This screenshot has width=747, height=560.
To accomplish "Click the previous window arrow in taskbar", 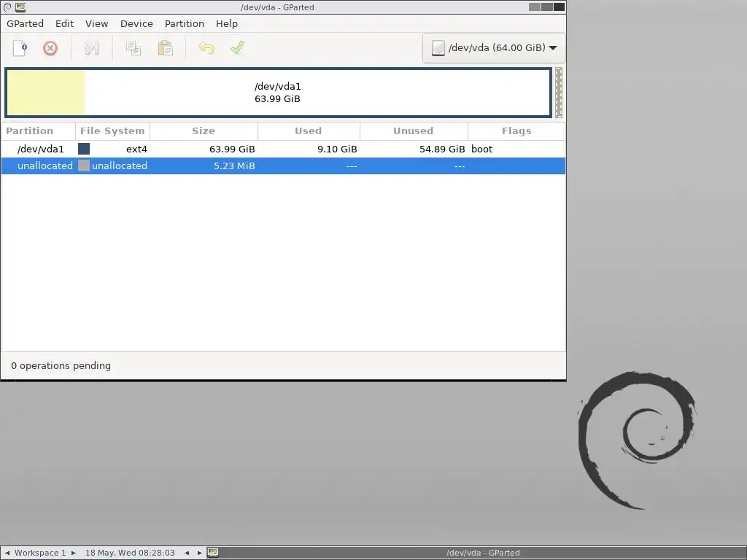I will tap(187, 553).
